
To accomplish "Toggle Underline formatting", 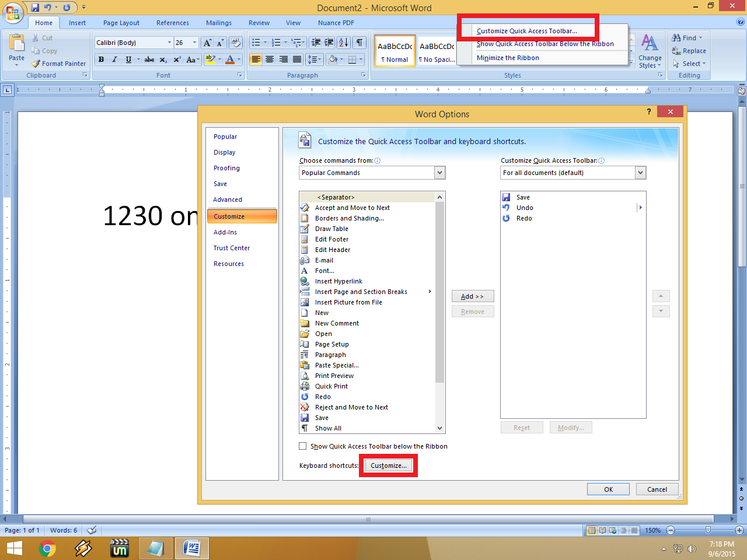I will [x=128, y=60].
